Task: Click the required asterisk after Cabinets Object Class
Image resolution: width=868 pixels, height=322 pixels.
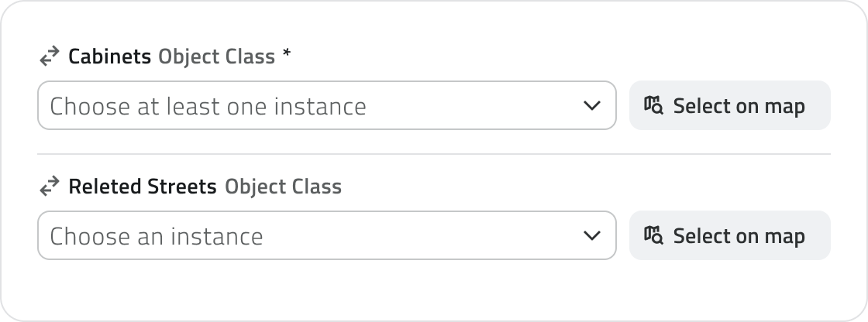Action: (287, 56)
